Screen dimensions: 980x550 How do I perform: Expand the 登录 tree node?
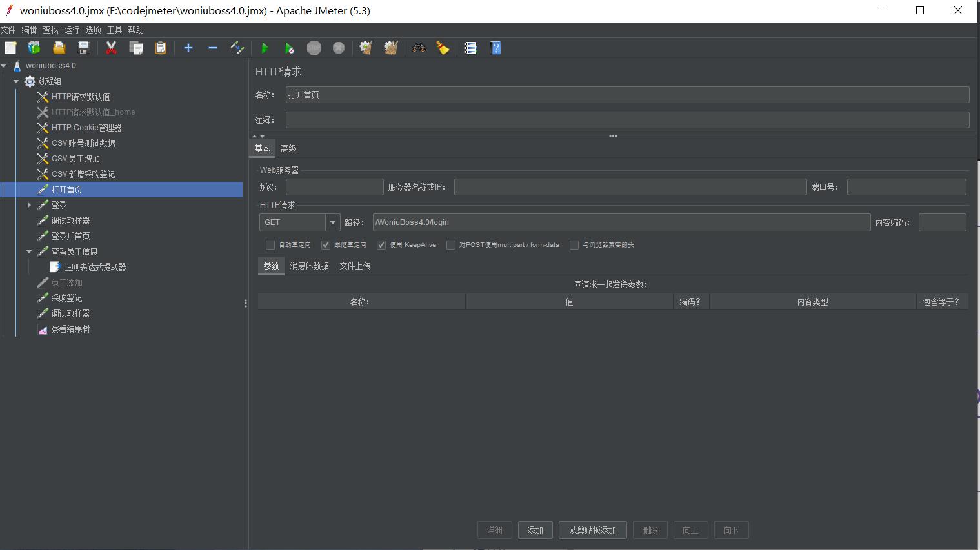click(x=29, y=205)
